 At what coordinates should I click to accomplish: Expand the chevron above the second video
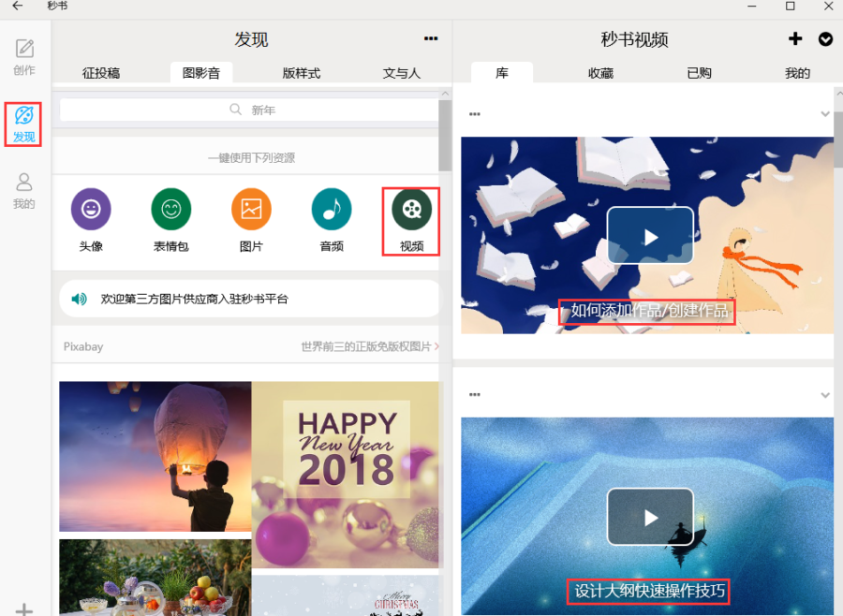pyautogui.click(x=824, y=395)
